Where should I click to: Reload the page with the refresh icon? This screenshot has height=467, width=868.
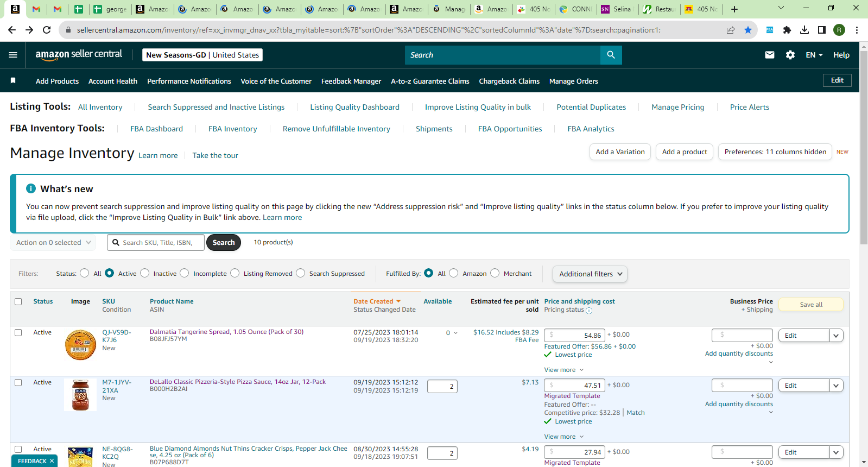tap(47, 30)
